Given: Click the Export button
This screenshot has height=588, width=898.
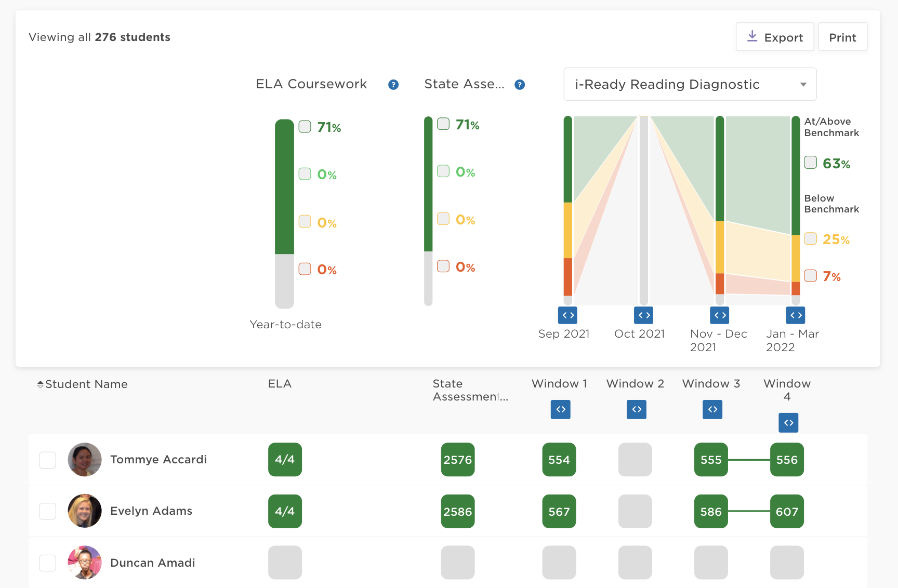Looking at the screenshot, I should tap(775, 36).
